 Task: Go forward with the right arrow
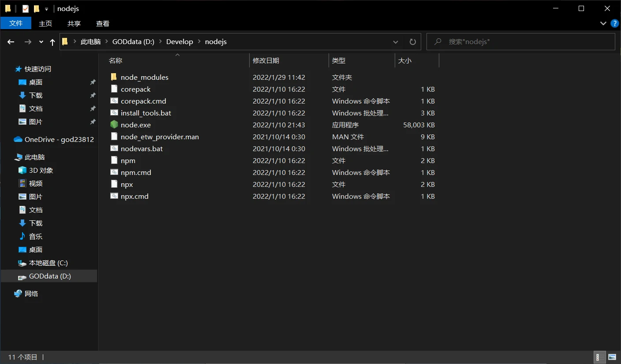(28, 42)
